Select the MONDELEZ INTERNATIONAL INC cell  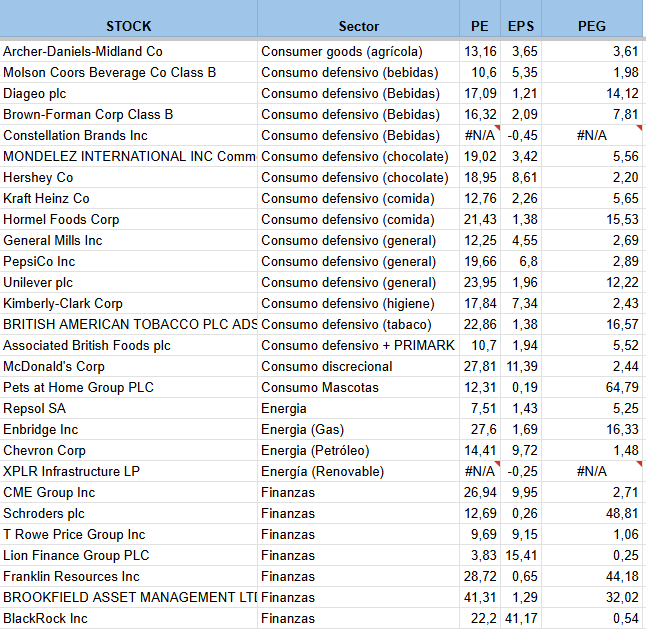129,157
